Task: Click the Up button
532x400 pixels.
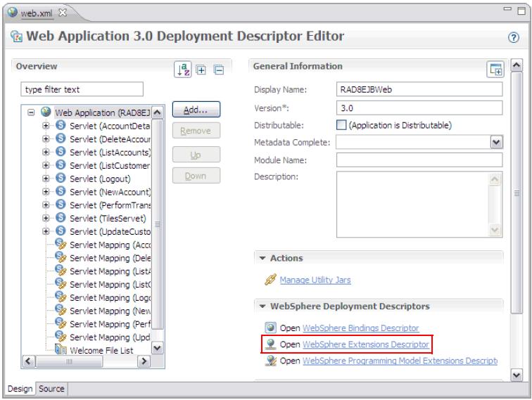Action: click(196, 155)
